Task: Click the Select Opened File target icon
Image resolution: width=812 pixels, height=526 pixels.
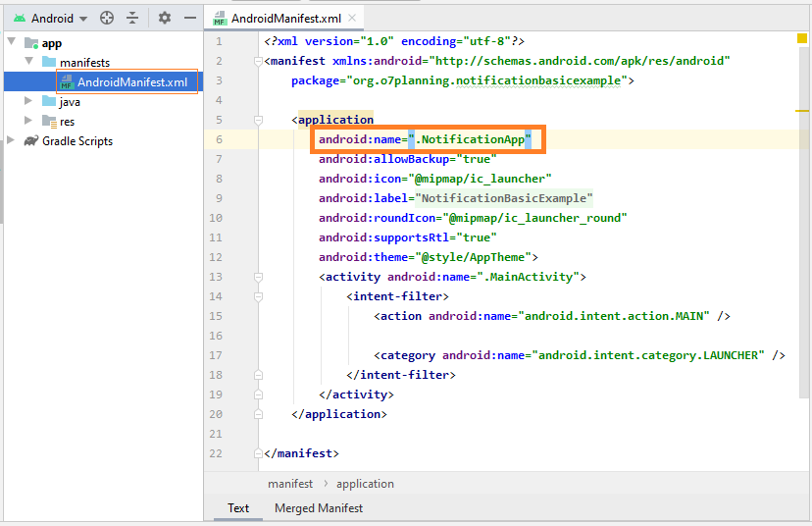Action: point(107,18)
